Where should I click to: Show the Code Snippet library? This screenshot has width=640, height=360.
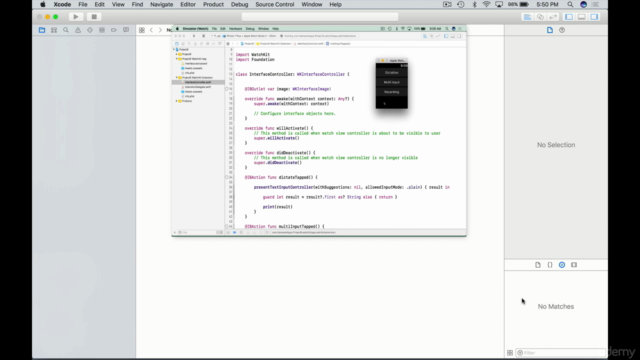pyautogui.click(x=550, y=265)
